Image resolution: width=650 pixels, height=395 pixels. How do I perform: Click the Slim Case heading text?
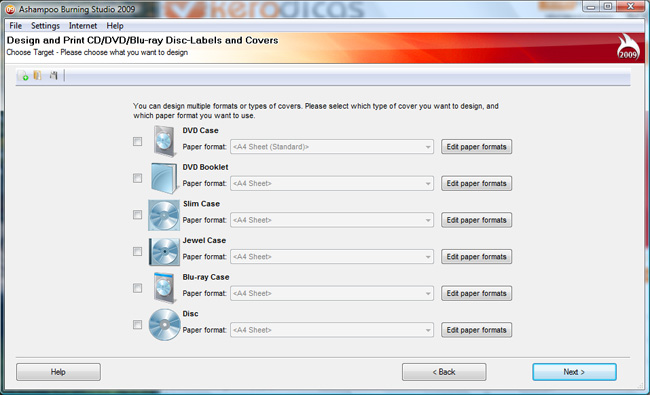click(201, 204)
